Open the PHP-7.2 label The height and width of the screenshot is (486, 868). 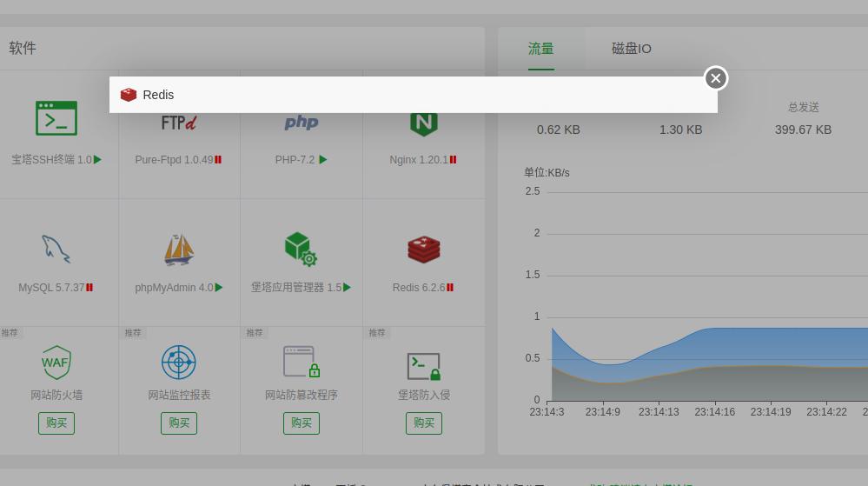(295, 160)
